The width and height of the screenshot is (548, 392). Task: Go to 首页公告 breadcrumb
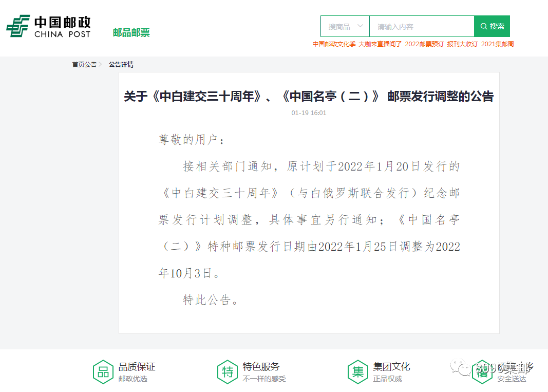84,64
